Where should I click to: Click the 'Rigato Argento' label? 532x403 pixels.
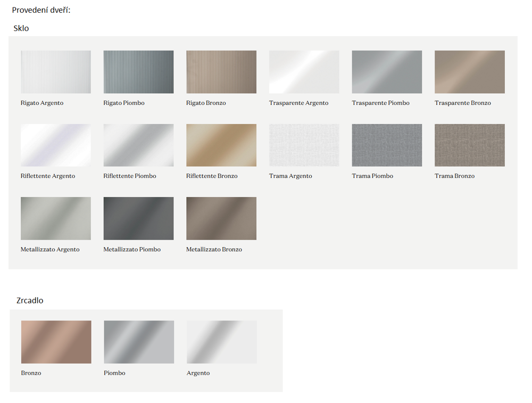tap(42, 103)
